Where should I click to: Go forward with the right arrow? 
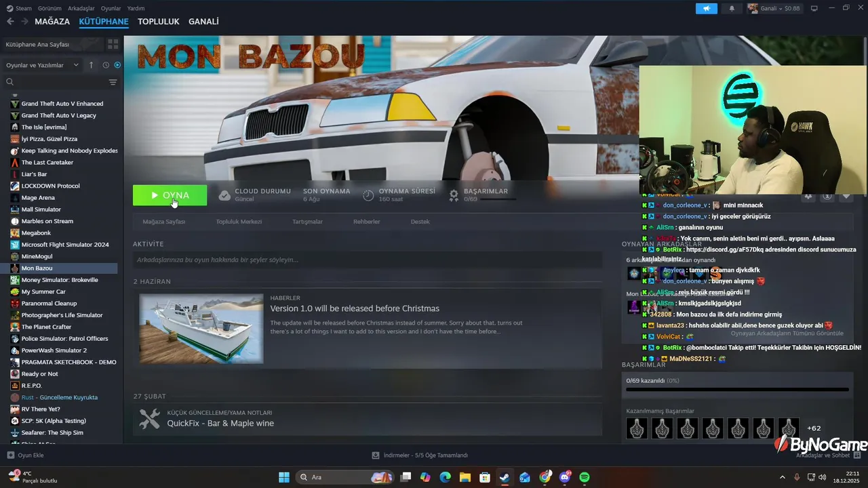pyautogui.click(x=24, y=22)
